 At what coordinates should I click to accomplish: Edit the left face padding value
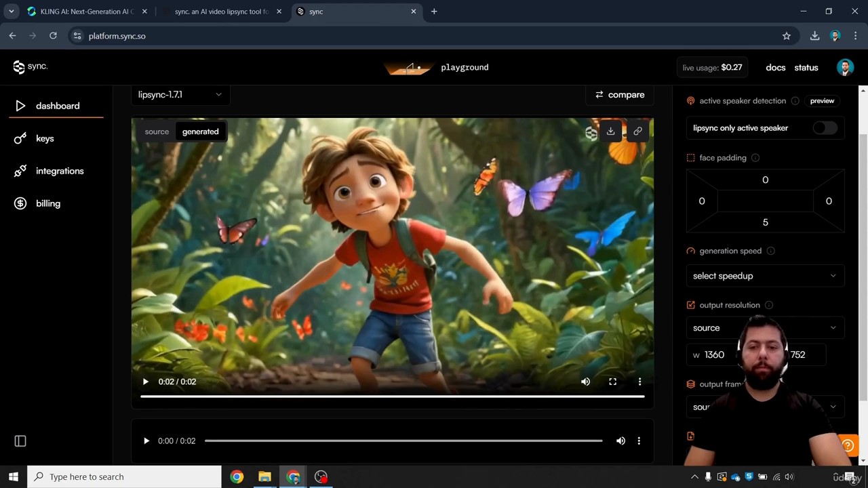click(702, 201)
